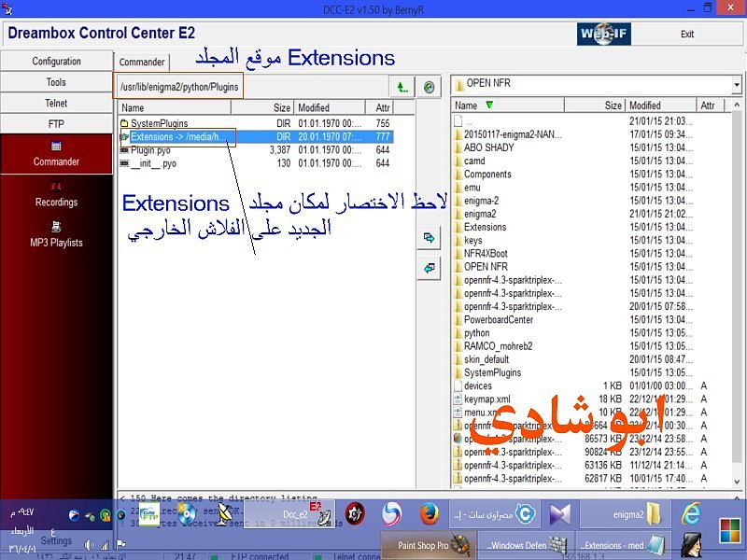Sort remote list by Attr column
Image resolution: width=747 pixels, height=560 pixels.
(x=380, y=107)
